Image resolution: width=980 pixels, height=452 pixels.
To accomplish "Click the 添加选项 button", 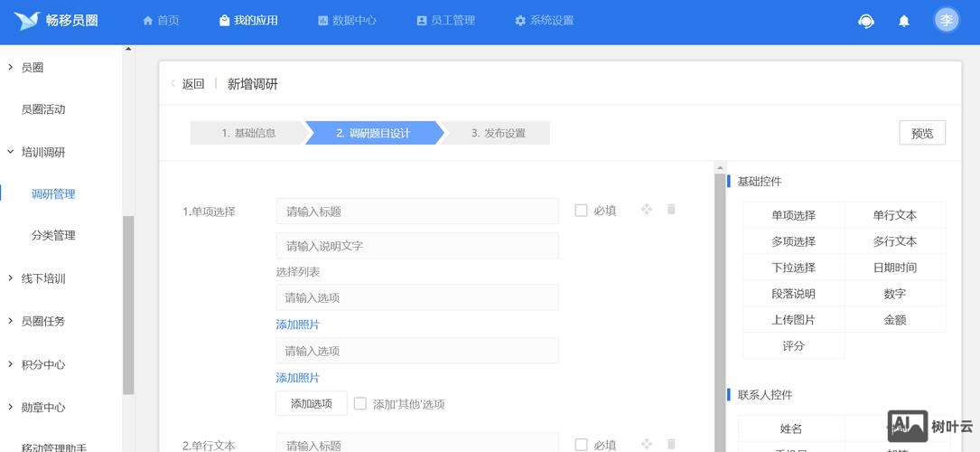I will click(312, 403).
